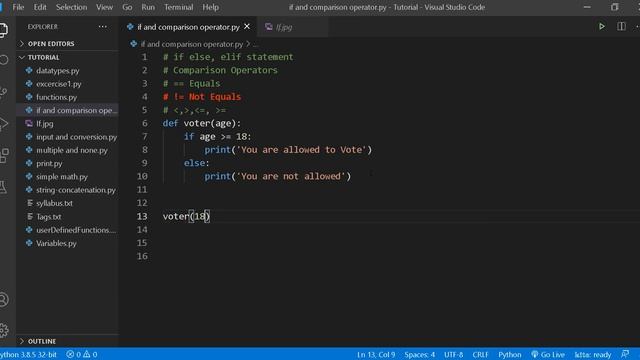
Task: Open syllabus.txt in the explorer
Action: (x=67, y=203)
